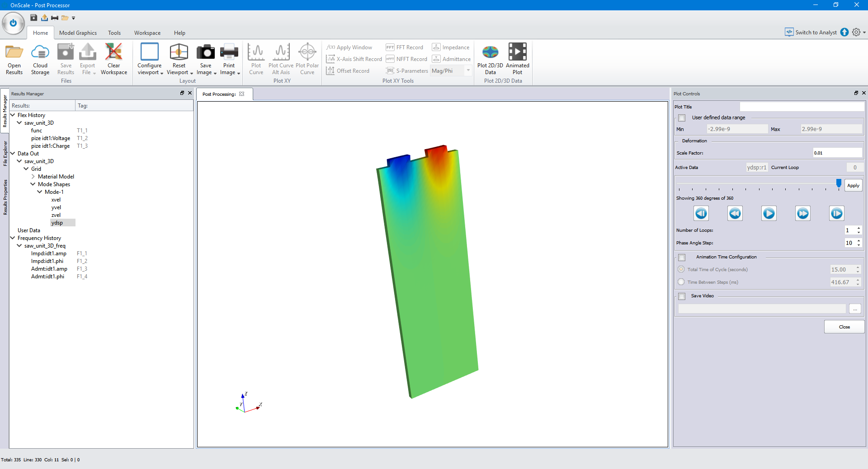Open the Help tab

point(179,33)
